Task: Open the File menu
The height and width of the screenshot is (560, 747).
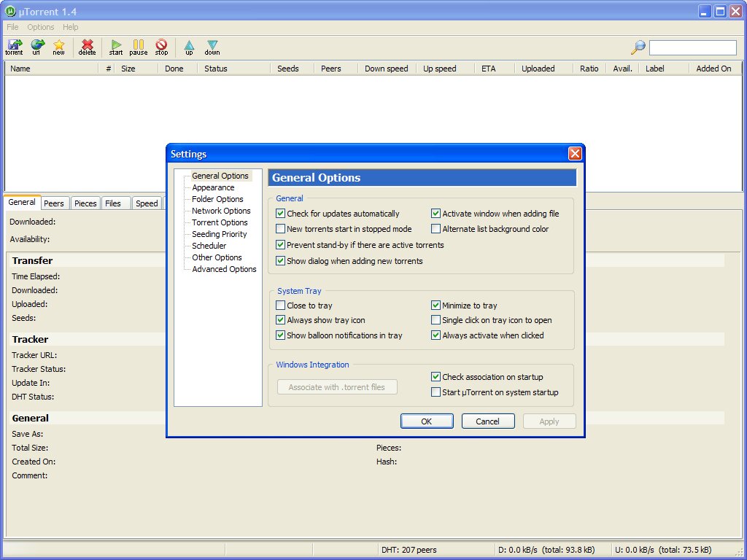Action: 12,27
